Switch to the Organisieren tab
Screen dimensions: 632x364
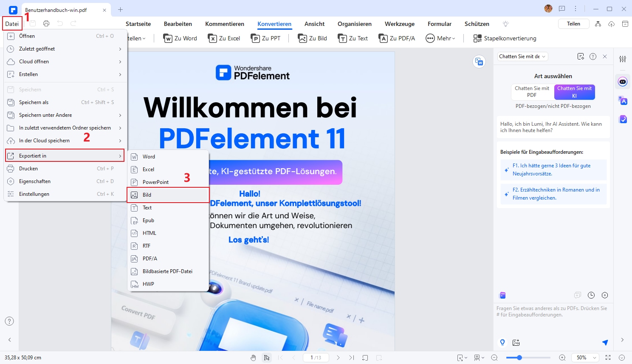[x=355, y=24]
